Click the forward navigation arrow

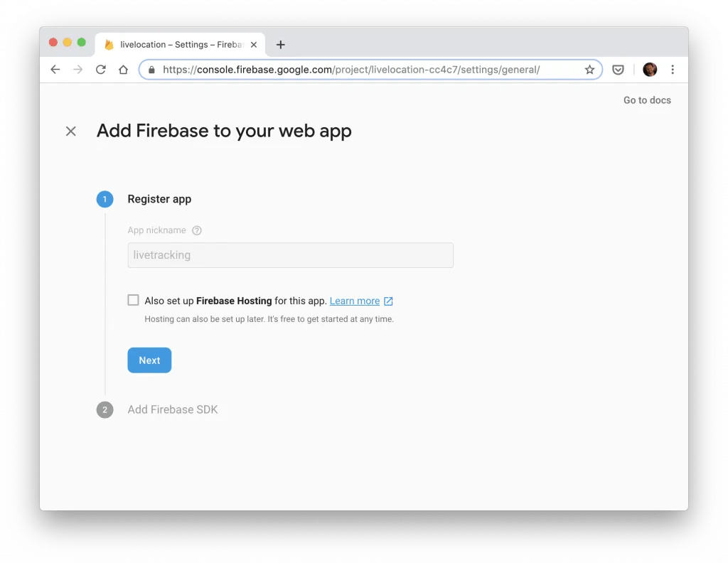77,69
